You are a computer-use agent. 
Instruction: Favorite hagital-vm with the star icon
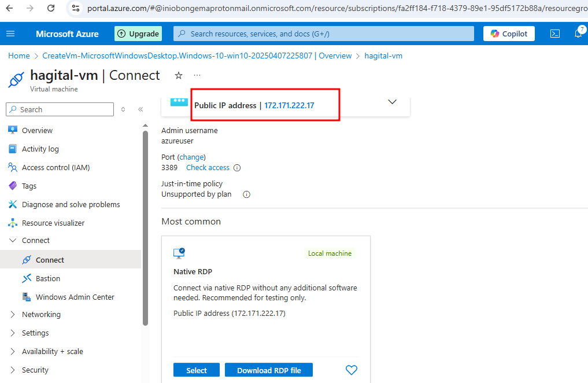[179, 75]
